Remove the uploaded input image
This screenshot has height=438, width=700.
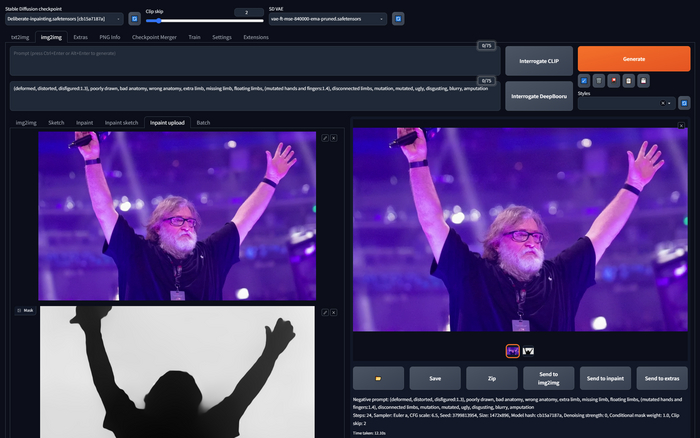334,139
